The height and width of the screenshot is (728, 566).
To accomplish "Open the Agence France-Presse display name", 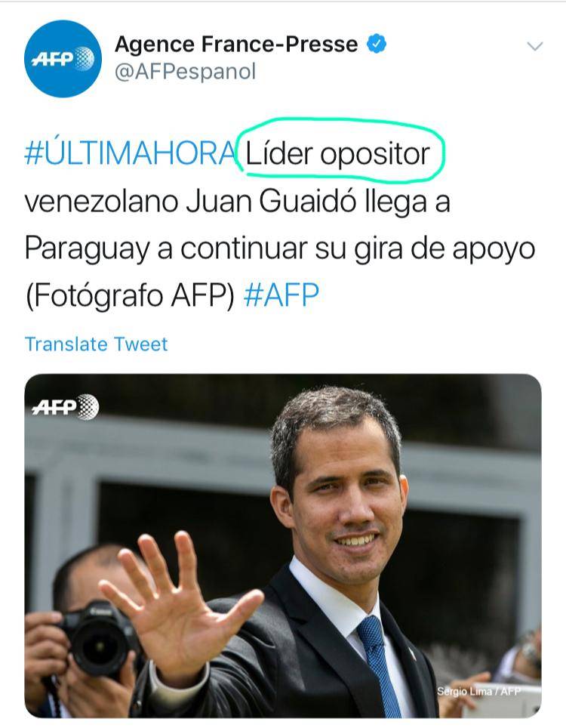I will (236, 45).
